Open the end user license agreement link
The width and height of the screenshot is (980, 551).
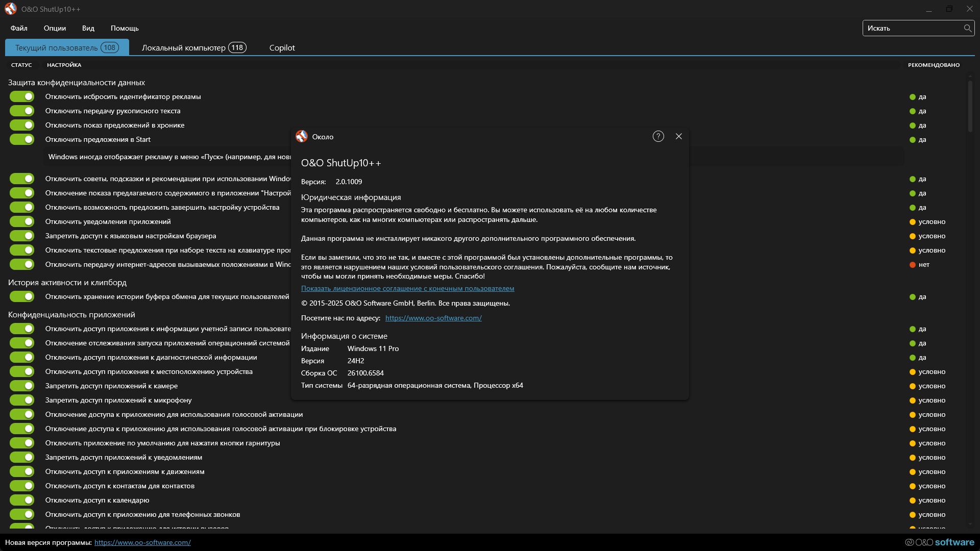[407, 288]
